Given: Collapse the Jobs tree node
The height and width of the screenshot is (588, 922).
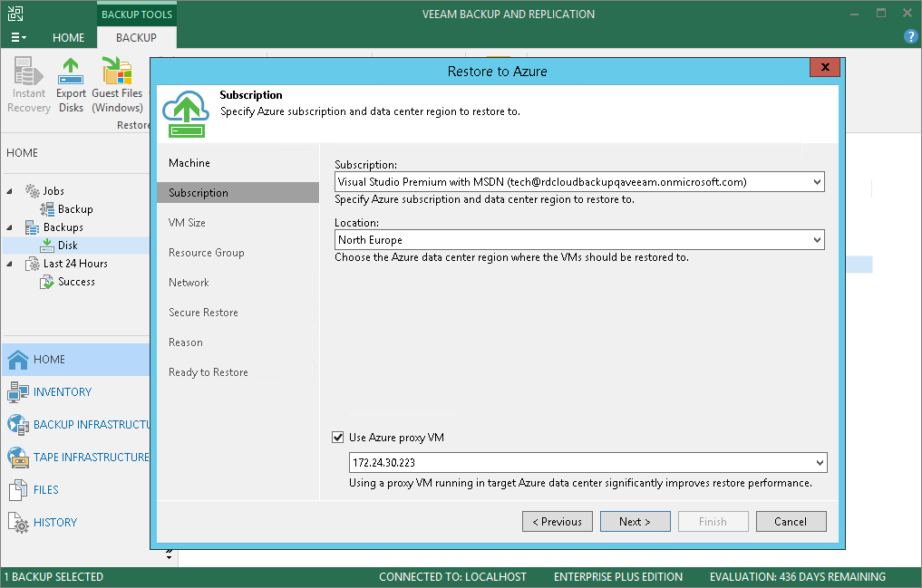Looking at the screenshot, I should (9, 191).
